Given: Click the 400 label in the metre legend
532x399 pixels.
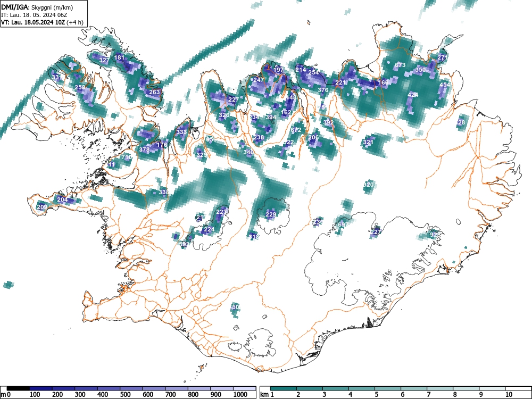Looking at the screenshot, I should click(x=103, y=394).
